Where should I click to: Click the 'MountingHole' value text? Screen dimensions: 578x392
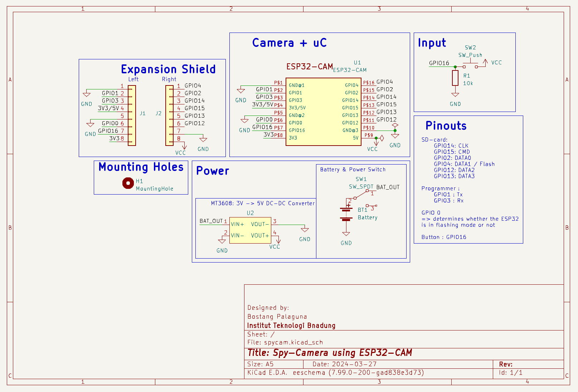(155, 188)
